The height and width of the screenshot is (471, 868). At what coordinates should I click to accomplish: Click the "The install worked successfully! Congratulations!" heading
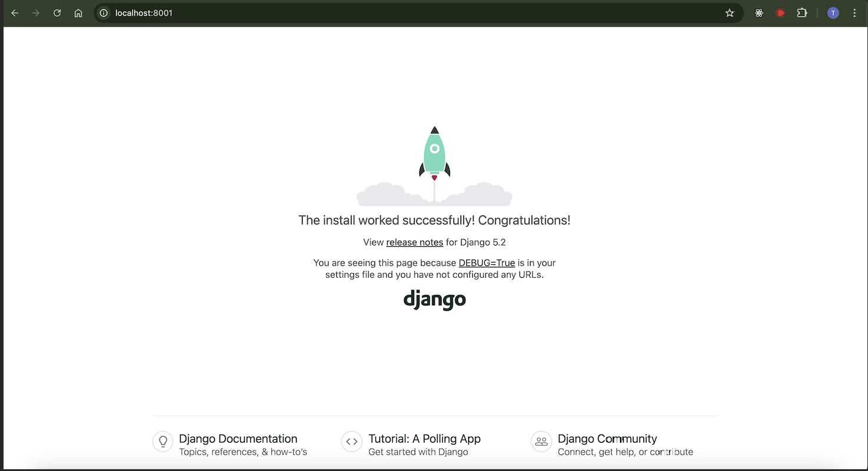tap(435, 220)
